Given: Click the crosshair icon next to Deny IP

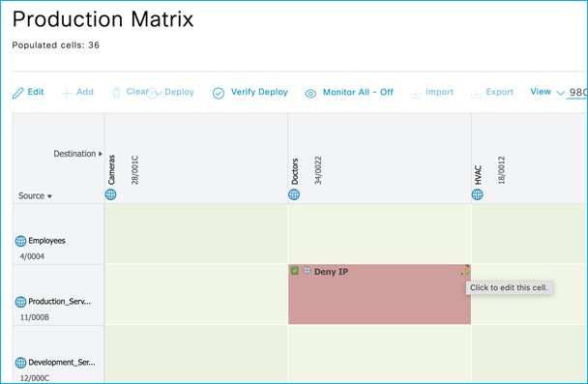Looking at the screenshot, I should click(x=308, y=270).
